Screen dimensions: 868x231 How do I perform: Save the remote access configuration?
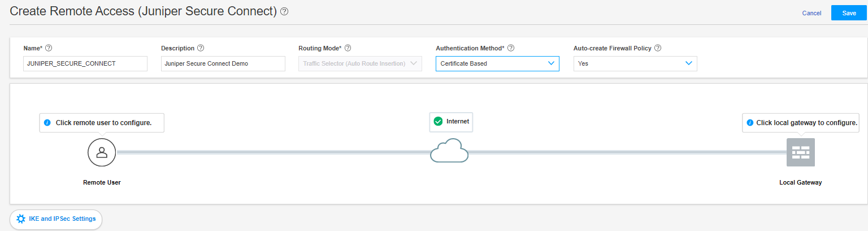849,13
